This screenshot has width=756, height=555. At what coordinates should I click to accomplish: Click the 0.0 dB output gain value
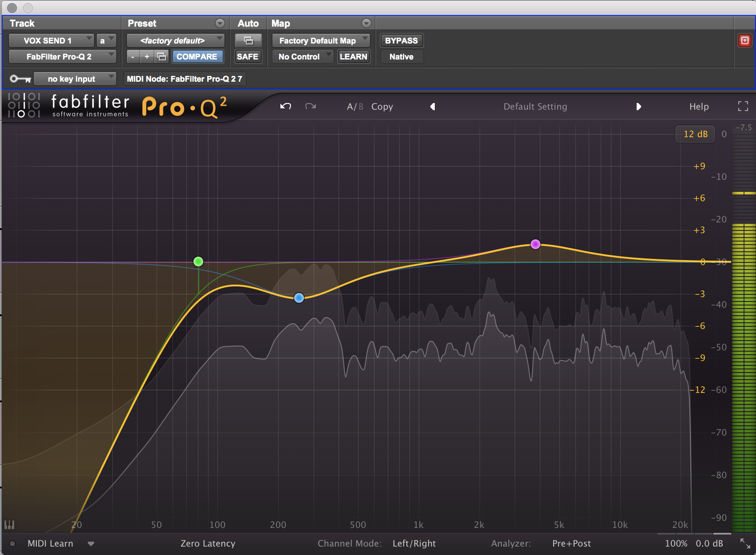tap(709, 543)
